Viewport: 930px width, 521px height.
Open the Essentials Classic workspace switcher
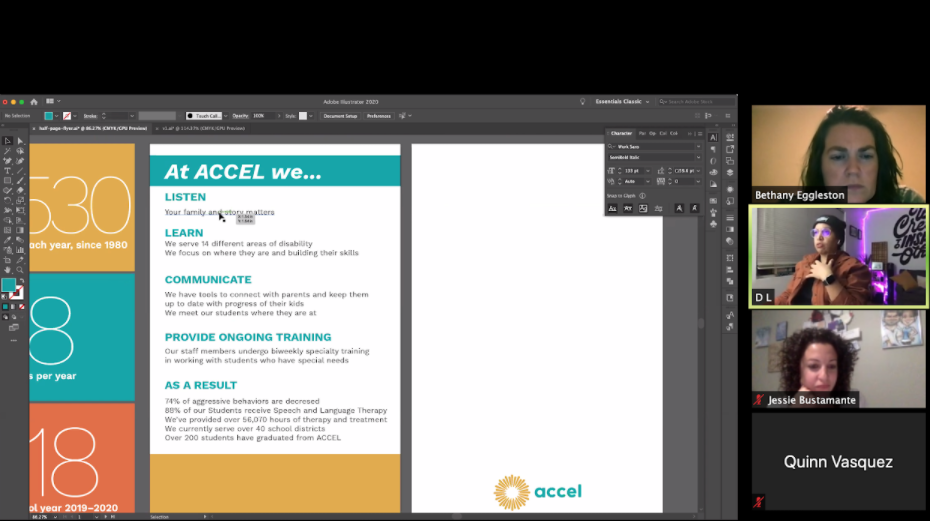[x=622, y=101]
